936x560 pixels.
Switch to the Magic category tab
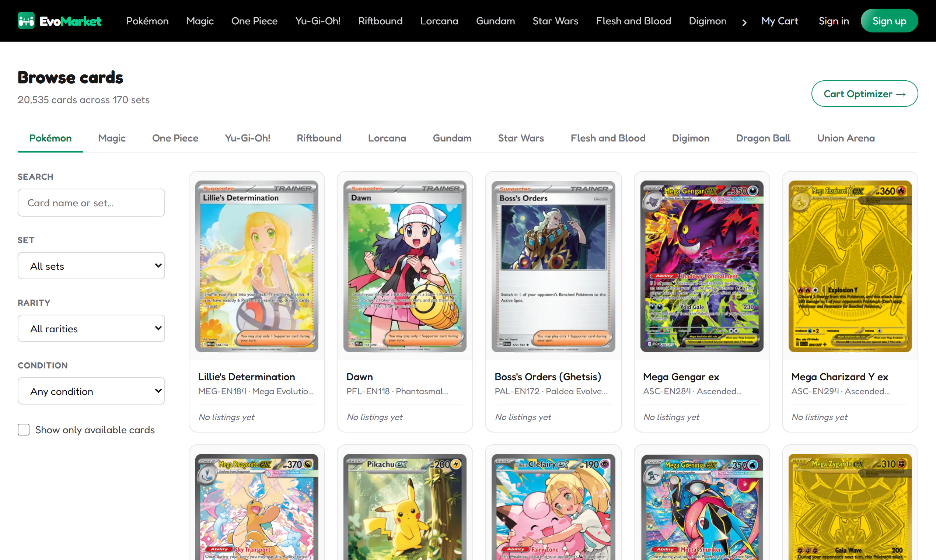point(112,138)
